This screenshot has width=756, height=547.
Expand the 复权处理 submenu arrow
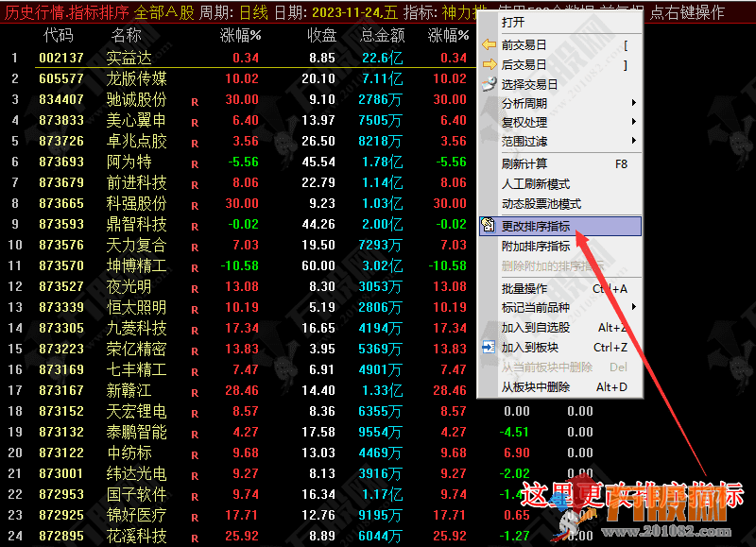click(633, 122)
